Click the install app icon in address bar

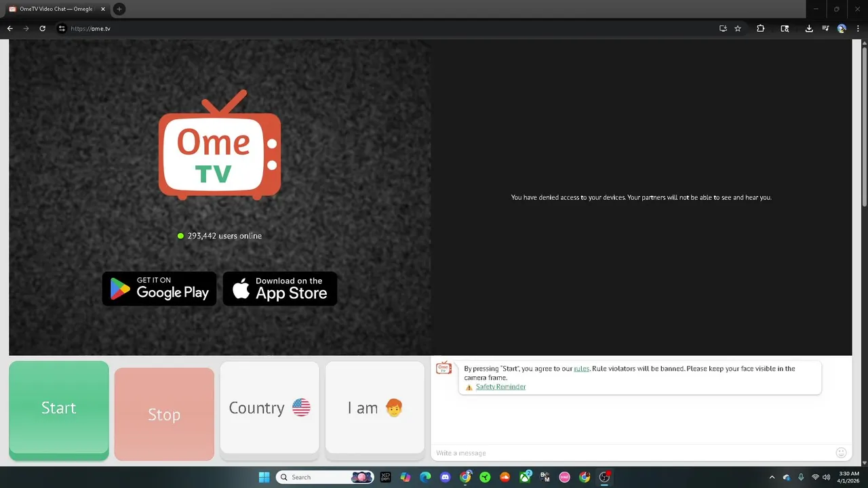[x=723, y=28]
